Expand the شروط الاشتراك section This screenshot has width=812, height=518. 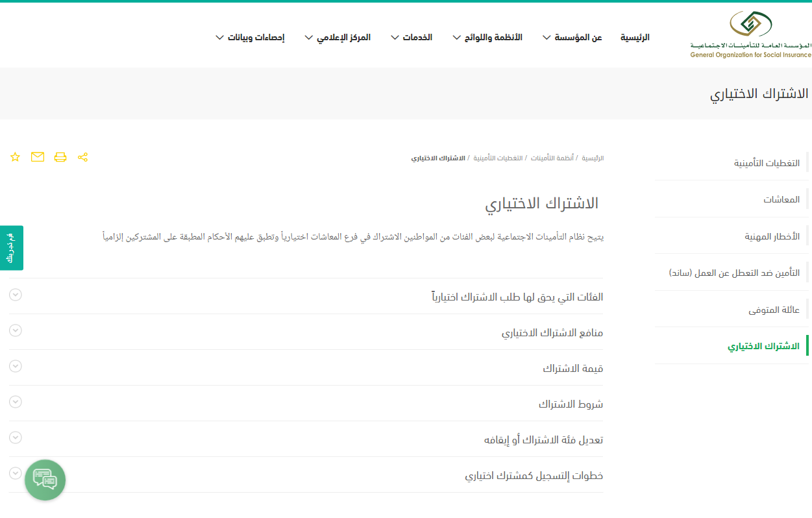571,404
